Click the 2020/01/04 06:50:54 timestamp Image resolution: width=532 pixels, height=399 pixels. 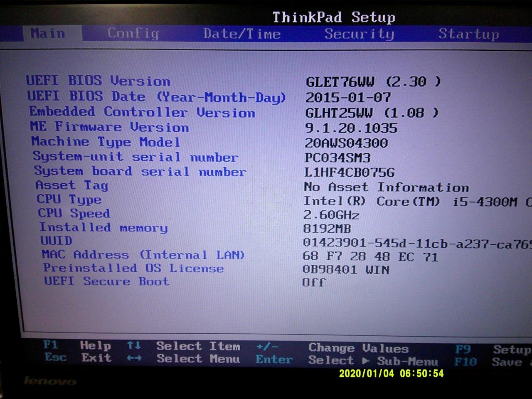click(392, 373)
